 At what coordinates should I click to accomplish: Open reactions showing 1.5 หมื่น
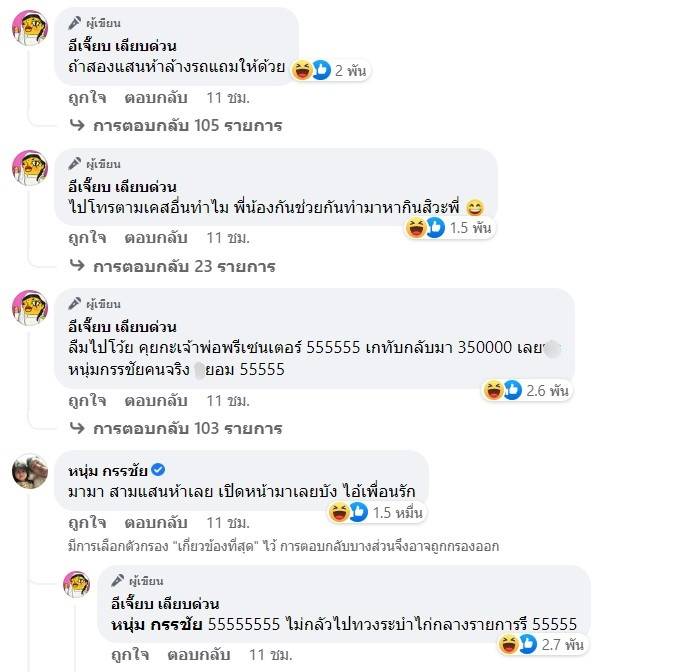pos(376,513)
